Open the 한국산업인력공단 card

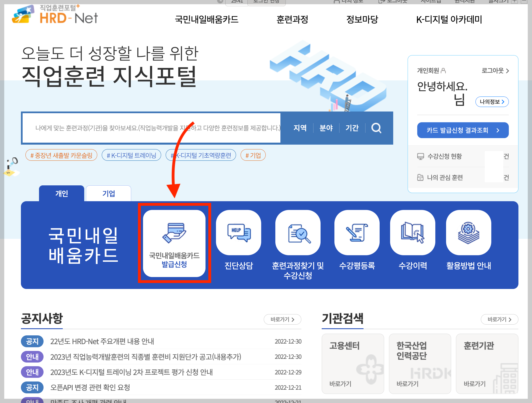click(x=420, y=364)
